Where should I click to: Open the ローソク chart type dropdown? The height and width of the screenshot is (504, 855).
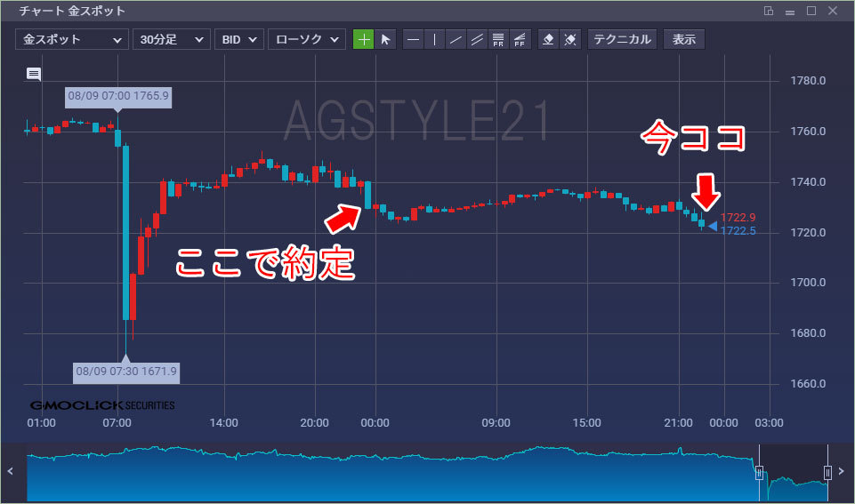306,39
